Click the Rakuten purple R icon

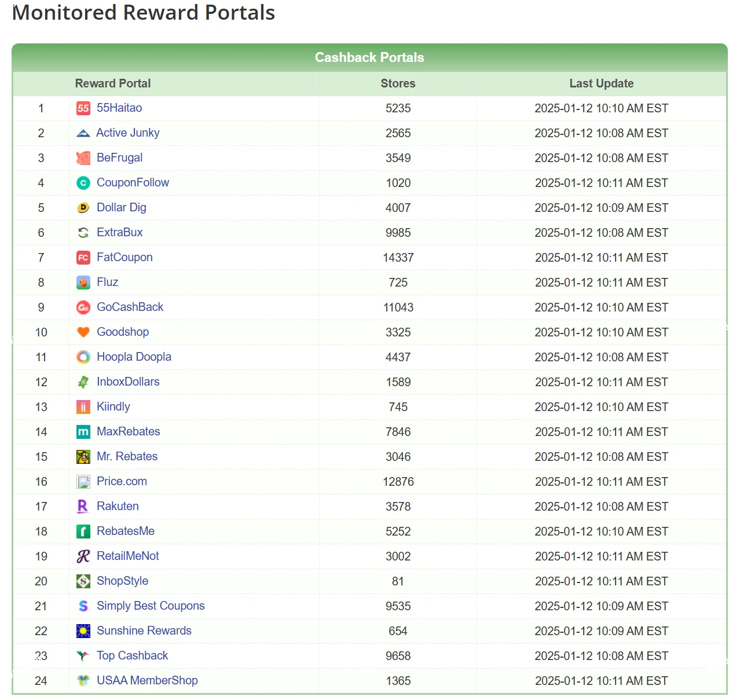point(83,507)
